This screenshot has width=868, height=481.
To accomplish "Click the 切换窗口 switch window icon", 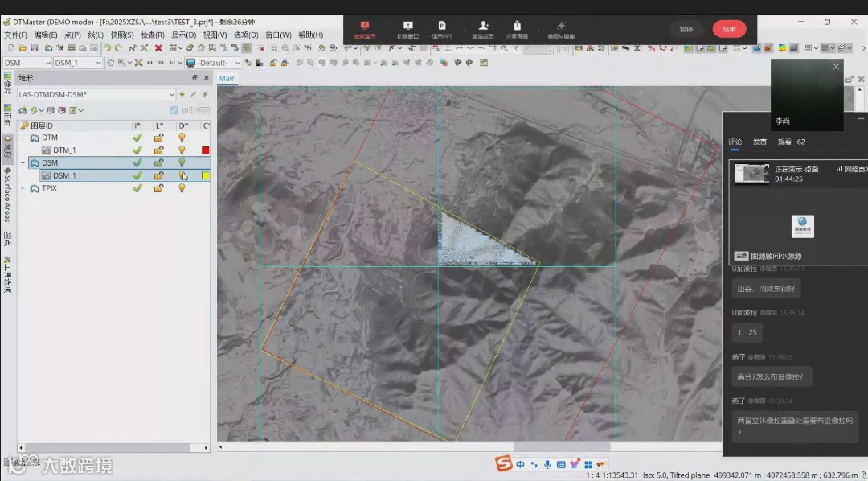I will [408, 30].
